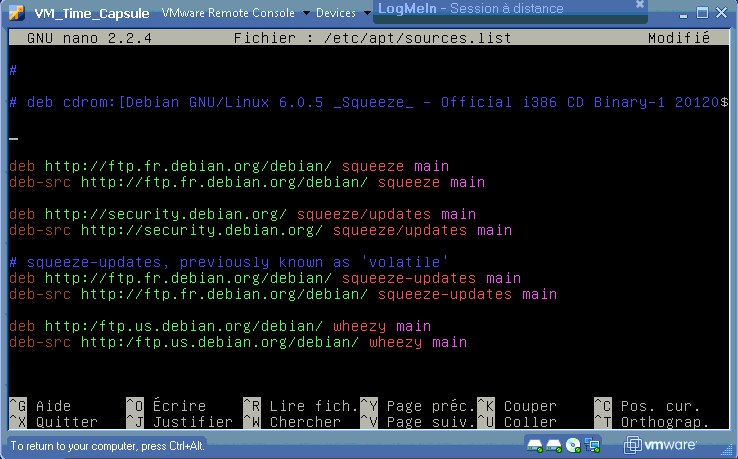Click the 'Modifié' status in nano header

click(x=679, y=38)
